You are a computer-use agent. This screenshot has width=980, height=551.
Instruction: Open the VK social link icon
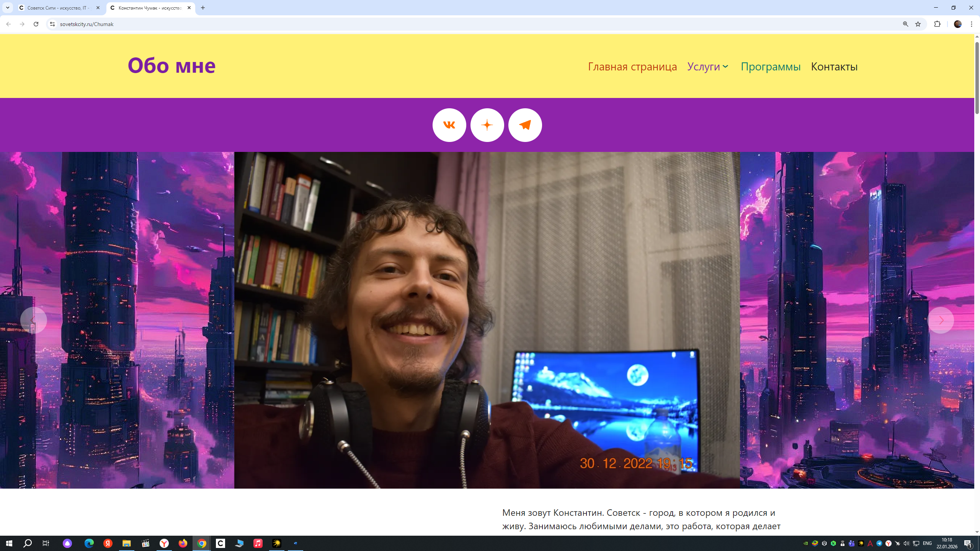pyautogui.click(x=449, y=125)
